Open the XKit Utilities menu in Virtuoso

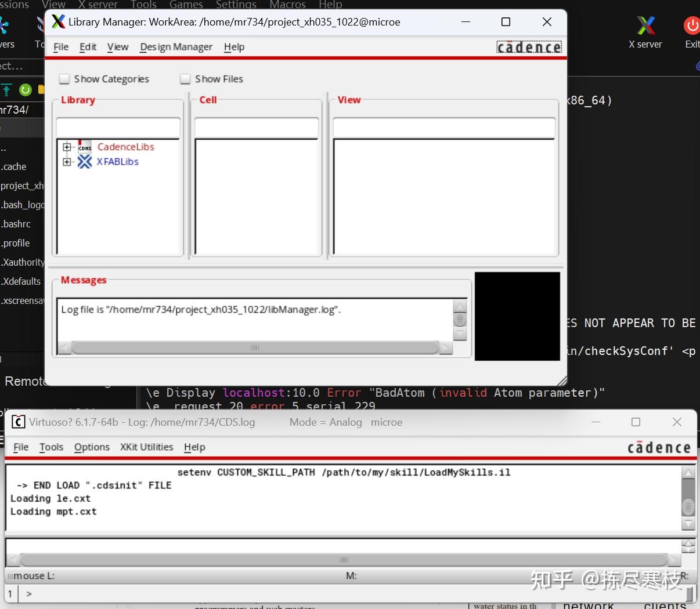point(146,447)
